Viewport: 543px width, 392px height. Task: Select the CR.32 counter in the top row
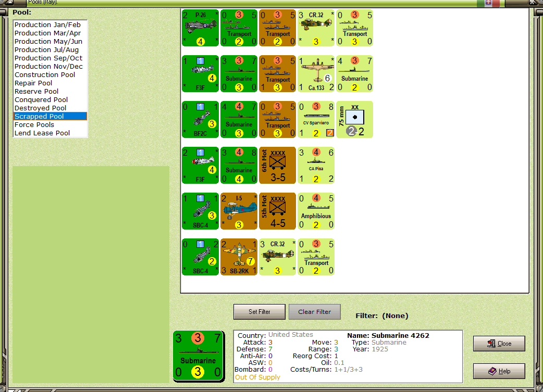tap(316, 28)
